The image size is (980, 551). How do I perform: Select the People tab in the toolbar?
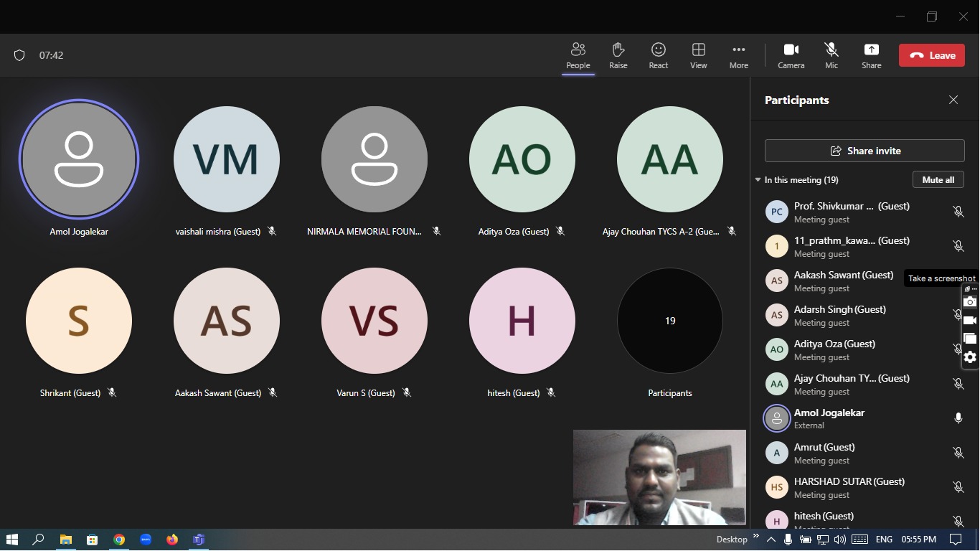tap(578, 55)
